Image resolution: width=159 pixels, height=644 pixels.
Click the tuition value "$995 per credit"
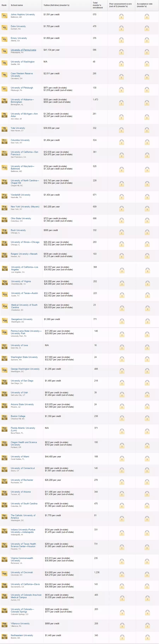(51, 230)
